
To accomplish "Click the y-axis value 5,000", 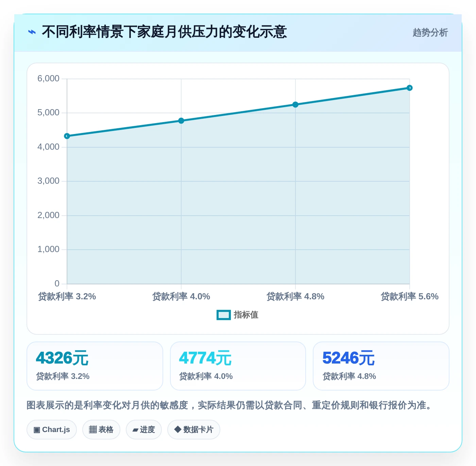I will pyautogui.click(x=48, y=113).
